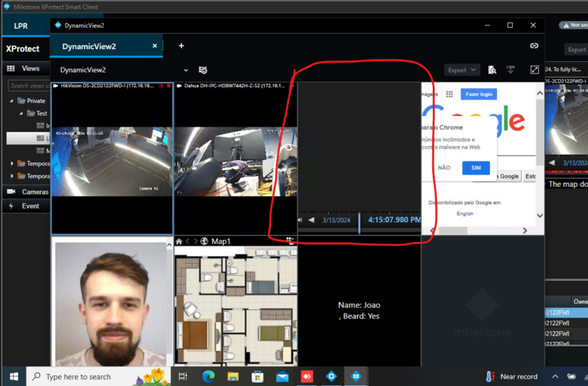
Task: Click the link icon in the tab bar
Action: 534,47
